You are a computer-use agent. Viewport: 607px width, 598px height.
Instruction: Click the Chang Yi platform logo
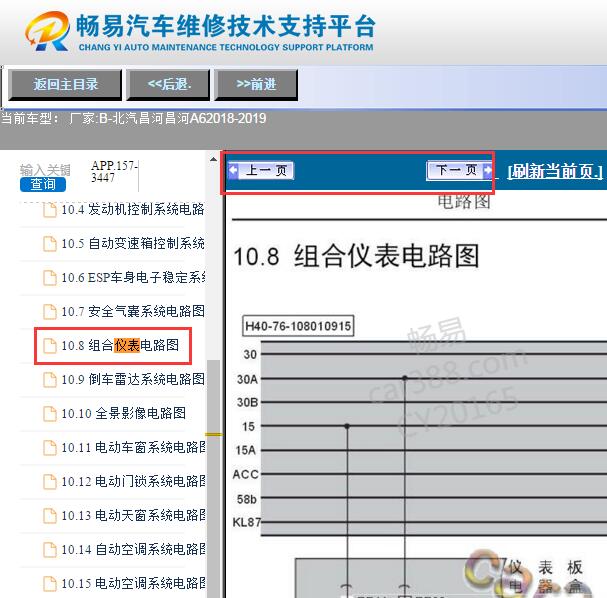tap(48, 31)
